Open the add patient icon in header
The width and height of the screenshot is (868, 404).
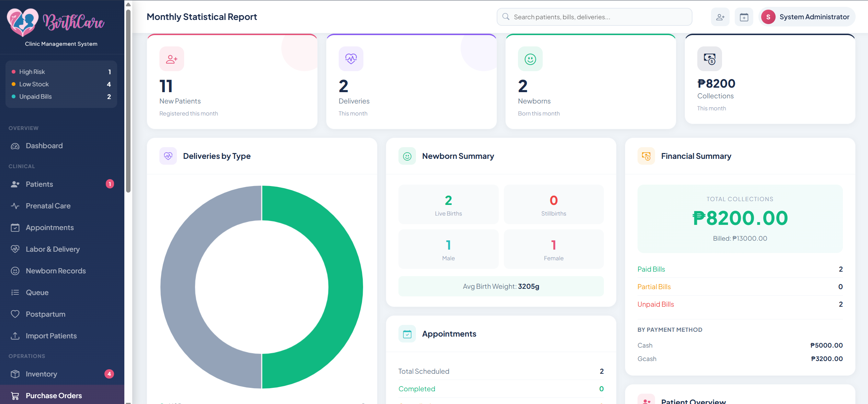pos(720,17)
